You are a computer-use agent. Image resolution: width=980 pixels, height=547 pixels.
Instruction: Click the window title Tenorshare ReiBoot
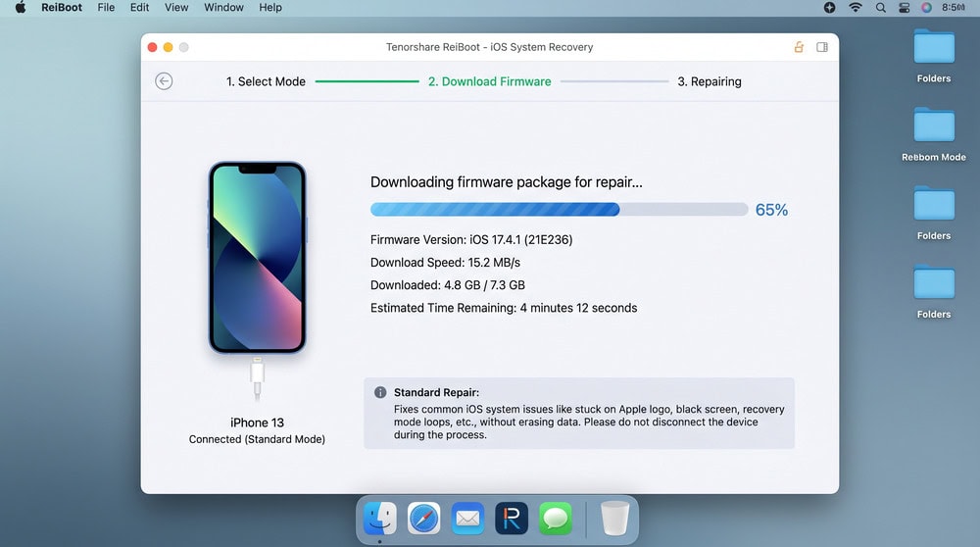[x=489, y=47]
